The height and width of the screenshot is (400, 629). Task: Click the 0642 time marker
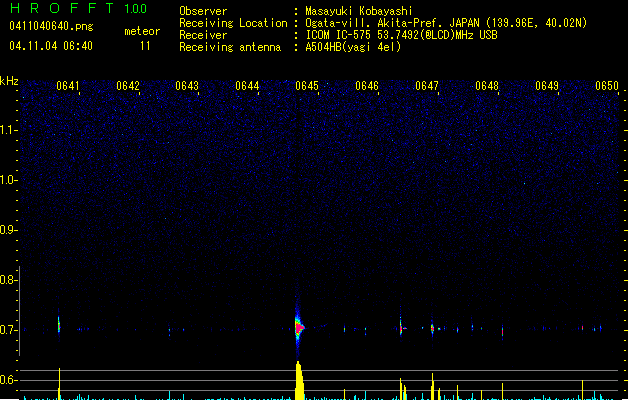(128, 86)
